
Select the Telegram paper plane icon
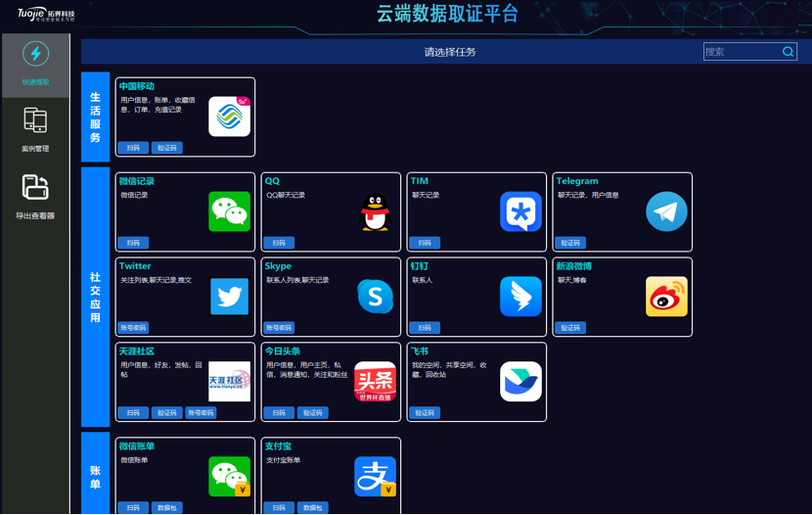tap(666, 211)
